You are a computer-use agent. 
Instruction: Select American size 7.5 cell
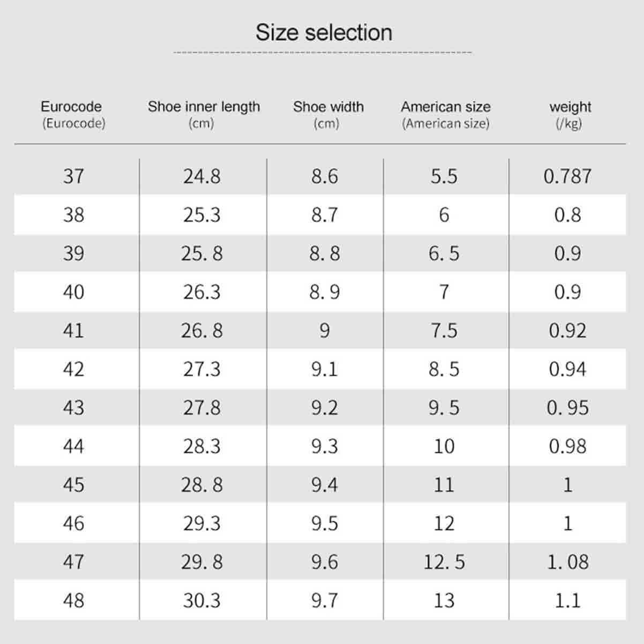(444, 331)
